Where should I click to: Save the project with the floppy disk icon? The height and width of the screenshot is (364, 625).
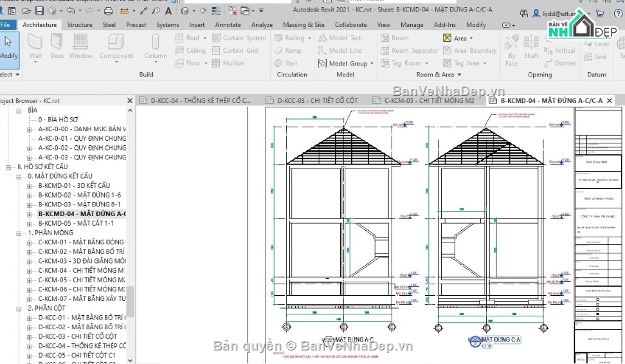click(39, 11)
